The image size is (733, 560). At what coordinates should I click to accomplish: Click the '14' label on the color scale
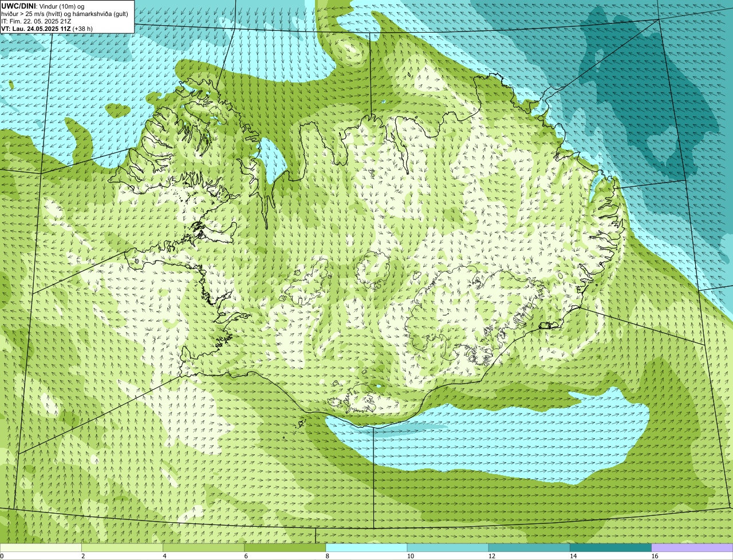(573, 556)
